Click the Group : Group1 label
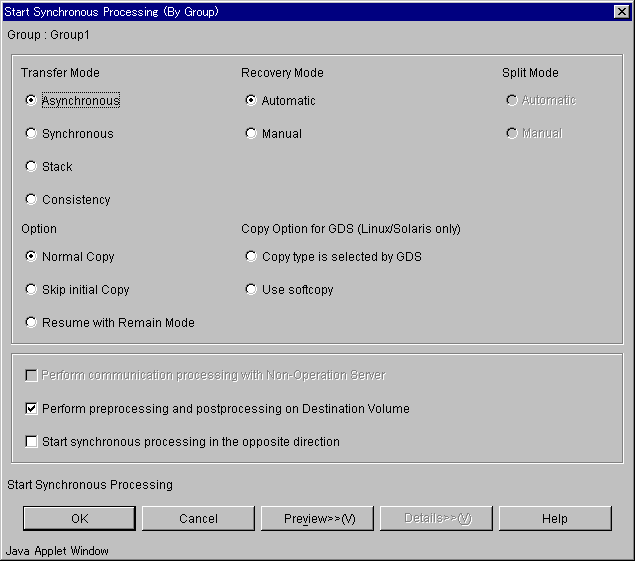This screenshot has width=635, height=561. [48, 35]
